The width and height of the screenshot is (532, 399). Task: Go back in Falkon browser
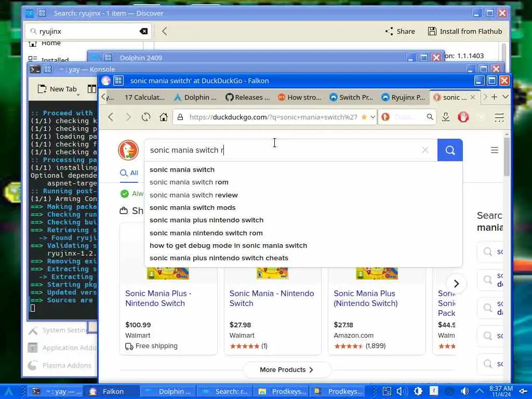(x=111, y=117)
